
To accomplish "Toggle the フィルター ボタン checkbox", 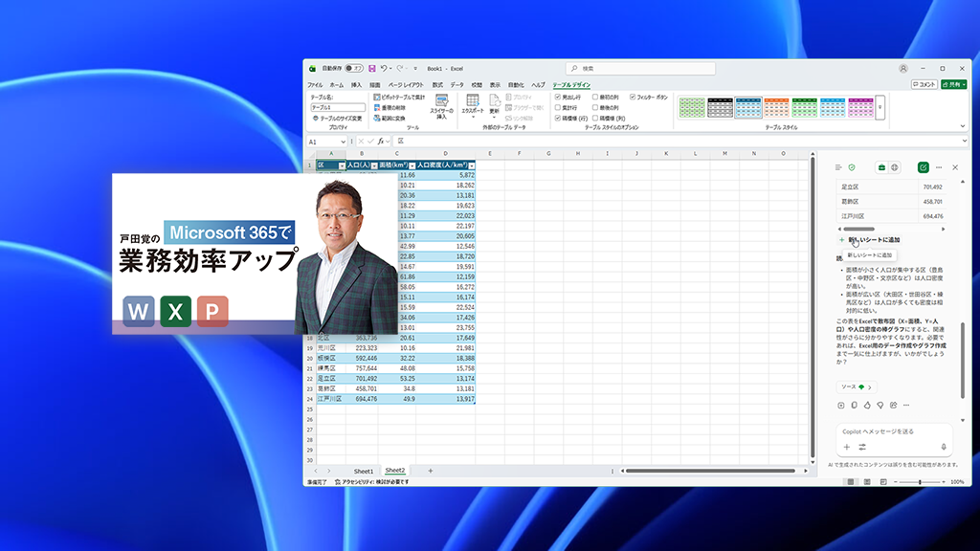I will (x=635, y=98).
